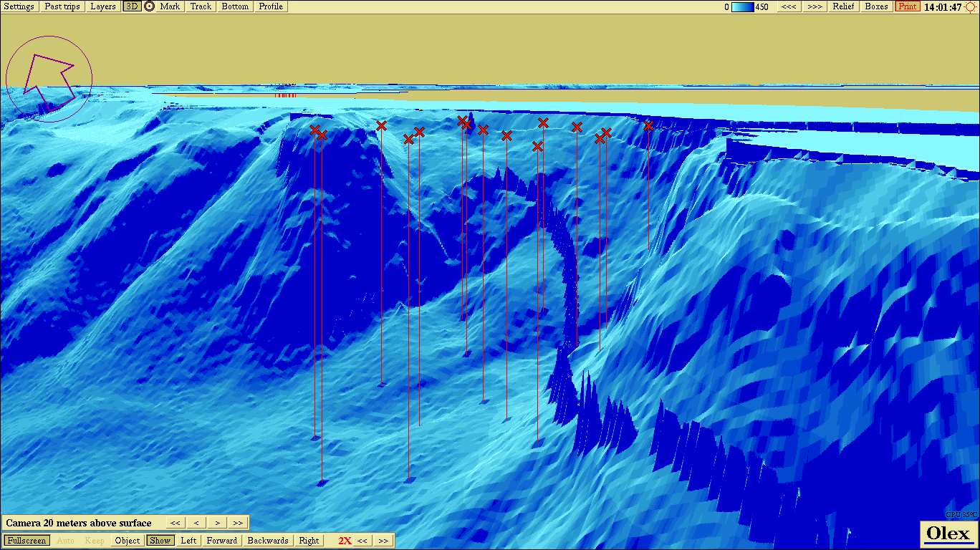Open the Settings menu
Image resolution: width=980 pixels, height=550 pixels.
tap(19, 6)
